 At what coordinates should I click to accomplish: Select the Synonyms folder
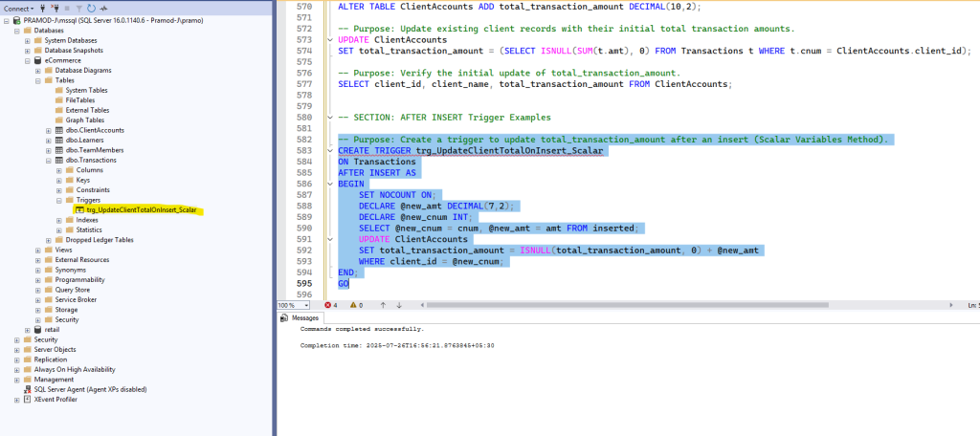(71, 270)
